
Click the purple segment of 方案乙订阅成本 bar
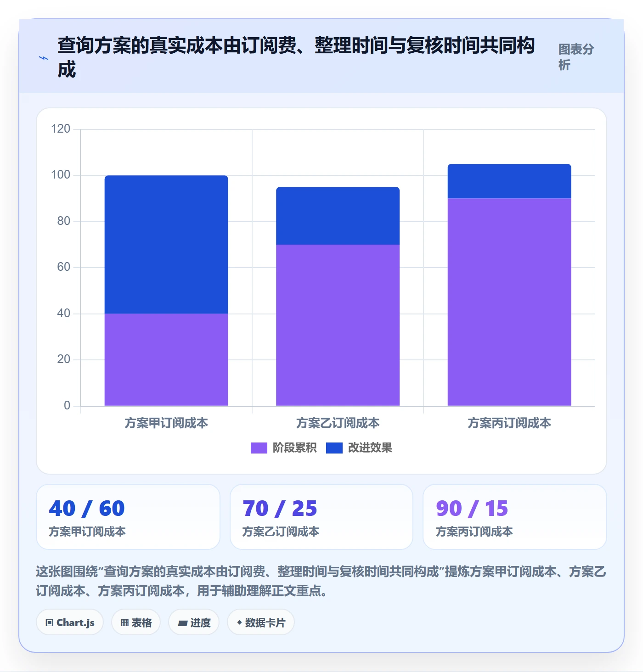[x=338, y=325]
